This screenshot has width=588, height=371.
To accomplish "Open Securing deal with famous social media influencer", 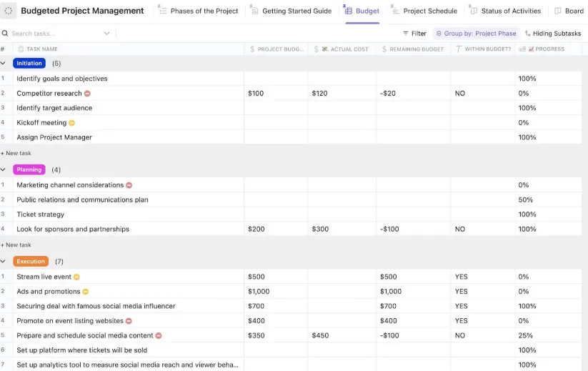I will [x=96, y=306].
